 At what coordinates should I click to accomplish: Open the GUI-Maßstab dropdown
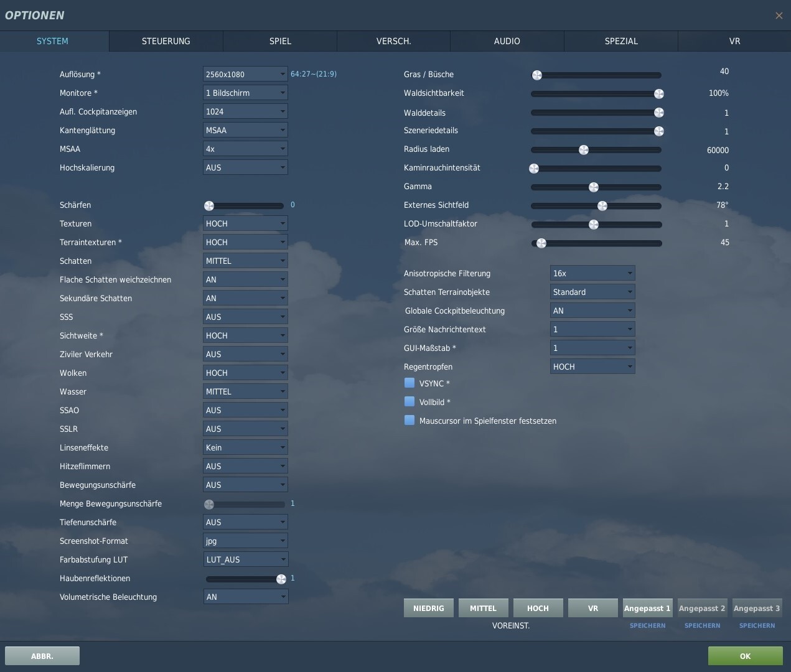(x=592, y=348)
